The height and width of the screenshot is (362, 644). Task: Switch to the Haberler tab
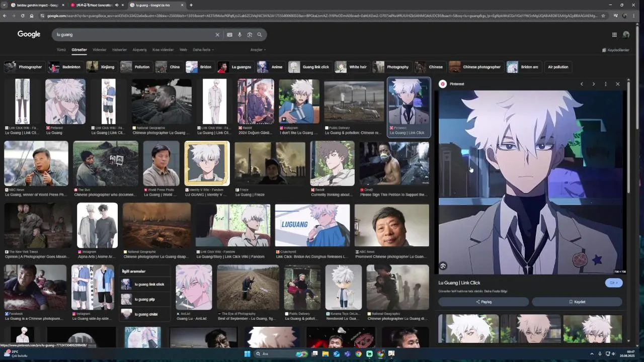coord(119,50)
